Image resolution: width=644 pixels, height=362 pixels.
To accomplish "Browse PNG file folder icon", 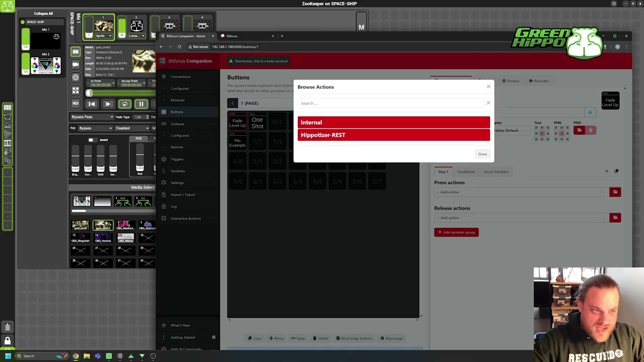I will 579,130.
